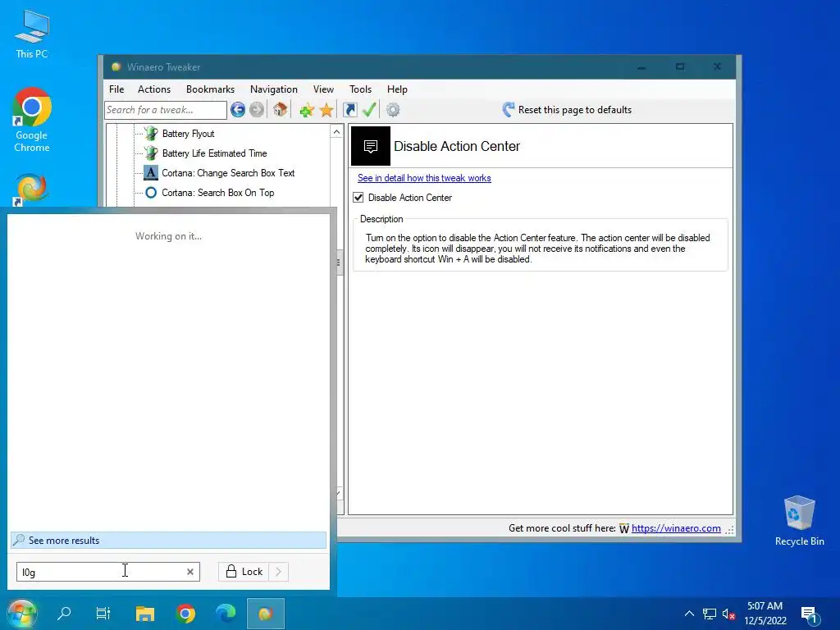Click the Back navigation arrow in Winaero Tweaker
840x630 pixels.
point(238,110)
